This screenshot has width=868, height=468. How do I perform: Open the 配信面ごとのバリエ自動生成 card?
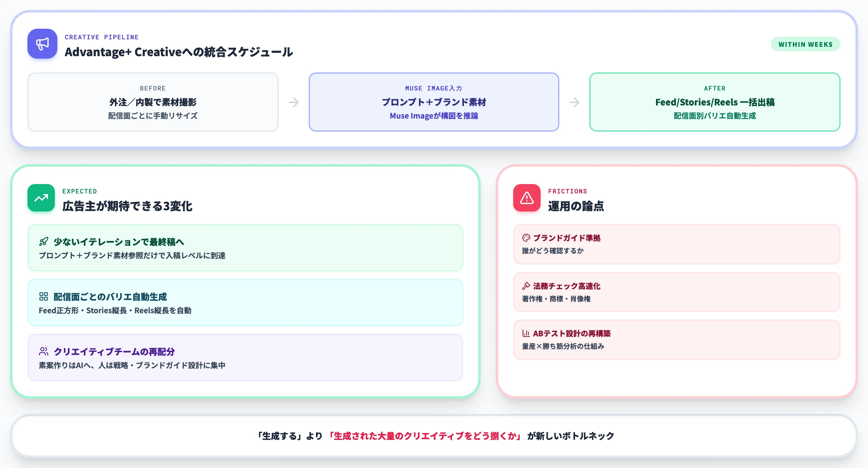pyautogui.click(x=245, y=303)
